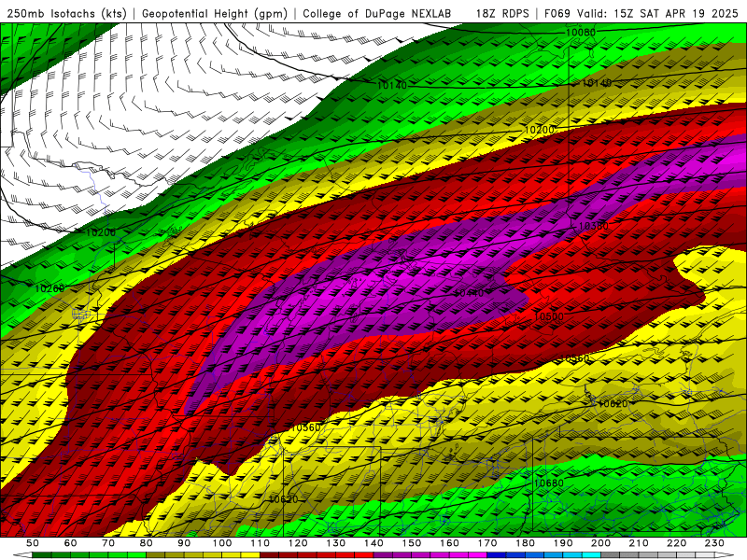
Task: Click the 'College of DuPage NEXLAB' title text
Action: tap(377, 13)
